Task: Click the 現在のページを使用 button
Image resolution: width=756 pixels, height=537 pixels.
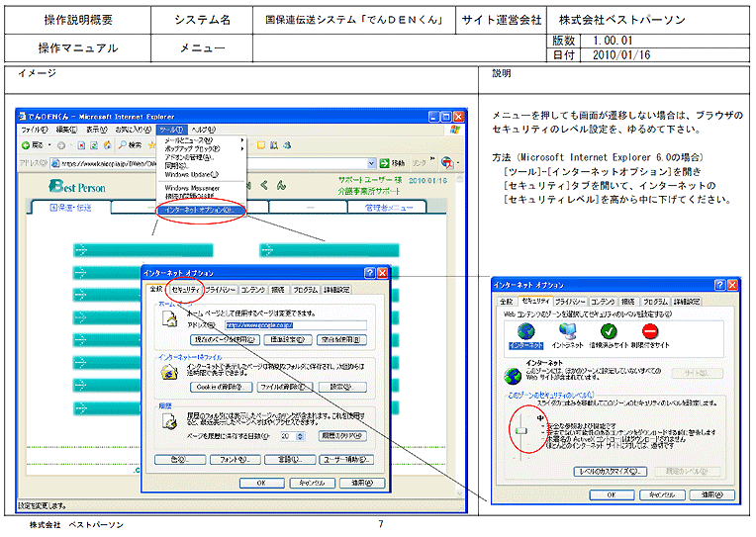Action: coord(226,340)
